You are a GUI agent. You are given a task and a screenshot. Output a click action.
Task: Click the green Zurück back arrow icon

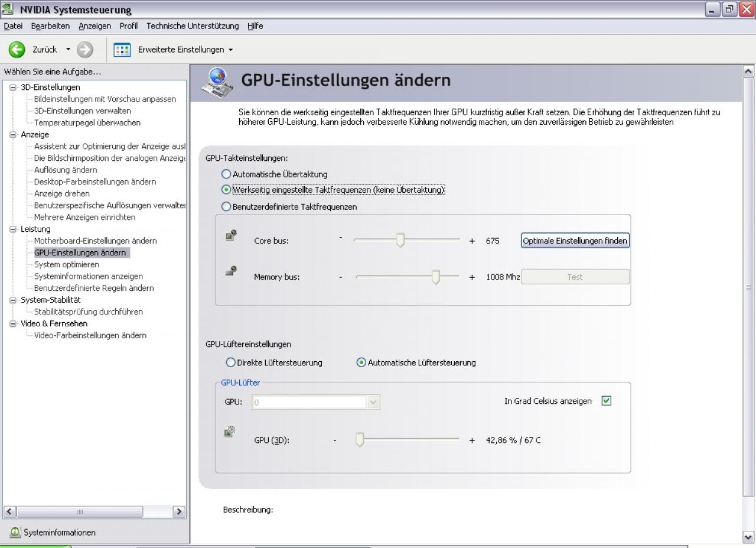(x=17, y=50)
